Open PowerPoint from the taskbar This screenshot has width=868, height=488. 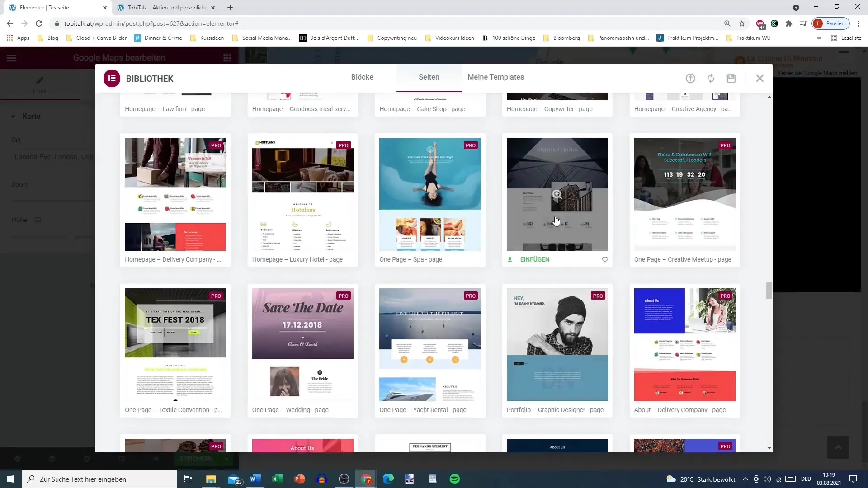pyautogui.click(x=299, y=479)
